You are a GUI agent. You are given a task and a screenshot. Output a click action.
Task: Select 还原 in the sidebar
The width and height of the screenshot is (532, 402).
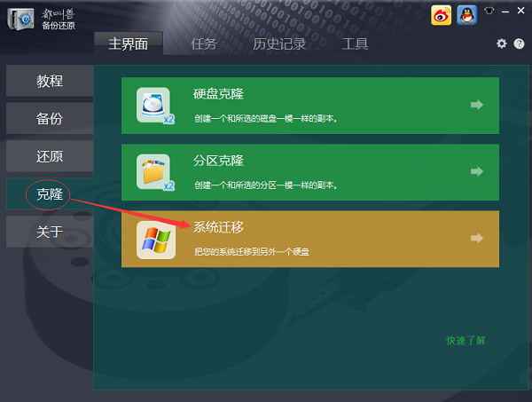click(x=51, y=156)
